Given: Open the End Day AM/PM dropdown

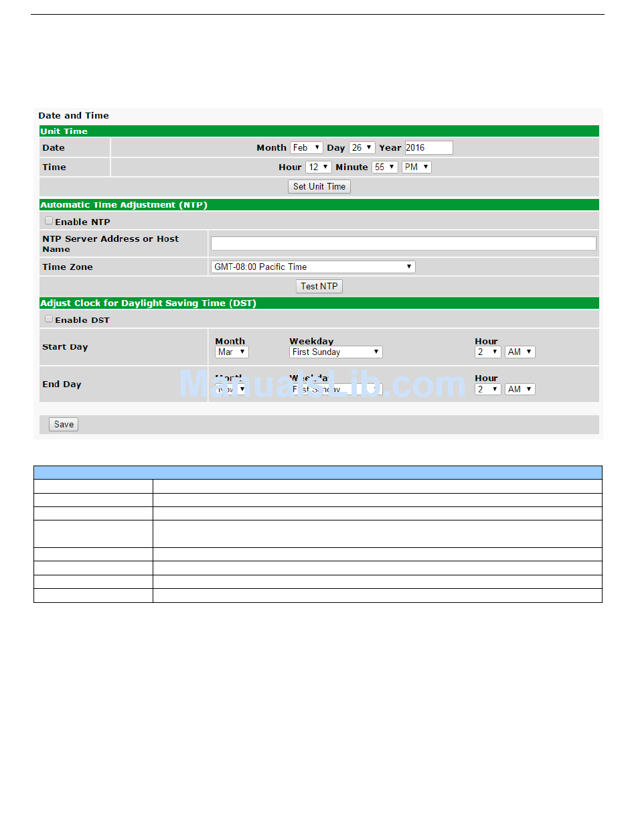Looking at the screenshot, I should [x=520, y=389].
